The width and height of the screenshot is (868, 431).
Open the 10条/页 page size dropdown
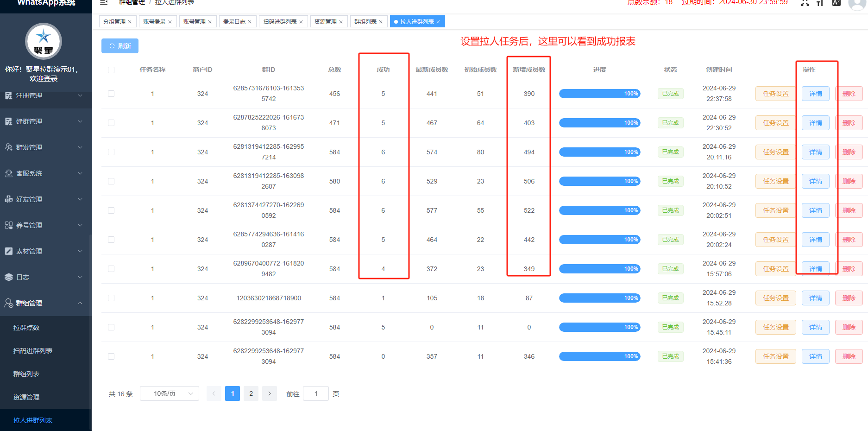(169, 393)
